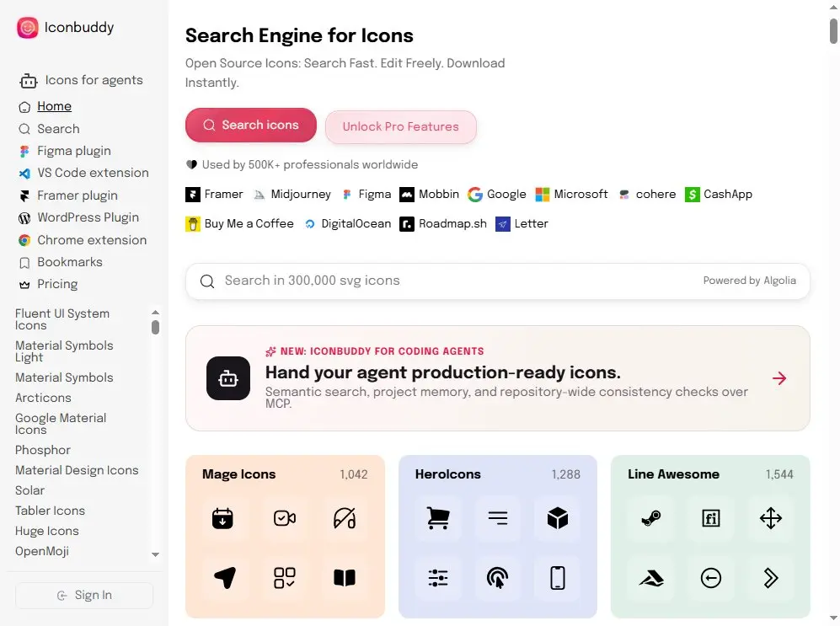Click the Mobbin logo icon
Screen dimensions: 840x626
(407, 195)
